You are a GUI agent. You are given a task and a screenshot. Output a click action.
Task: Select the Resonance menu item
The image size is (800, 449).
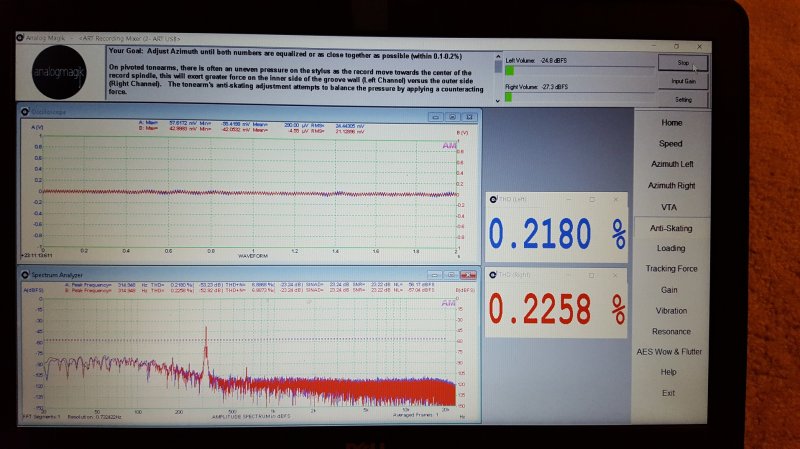[x=671, y=331]
